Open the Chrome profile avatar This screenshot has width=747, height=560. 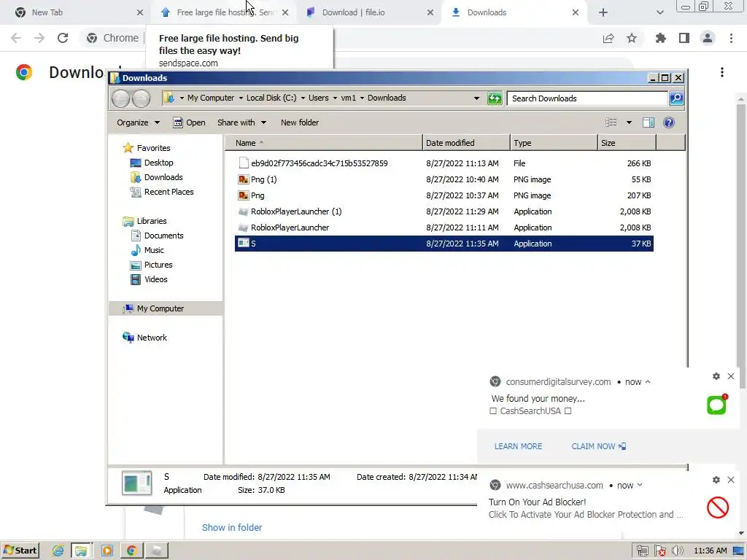pos(708,38)
